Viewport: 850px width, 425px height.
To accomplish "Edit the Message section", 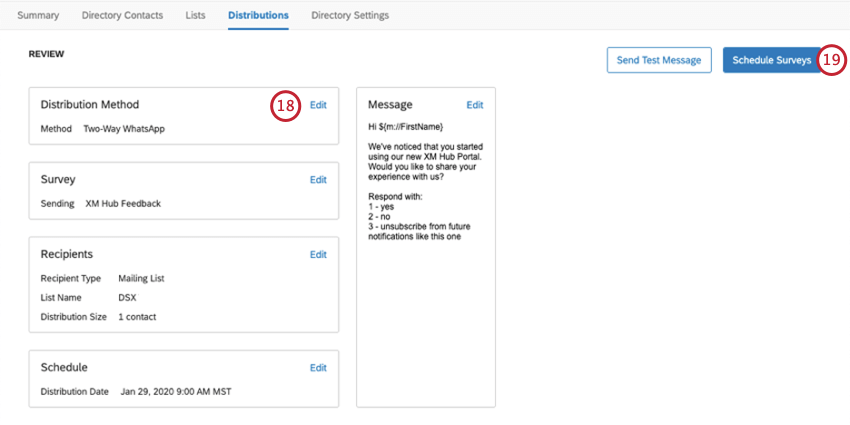I will coord(475,105).
